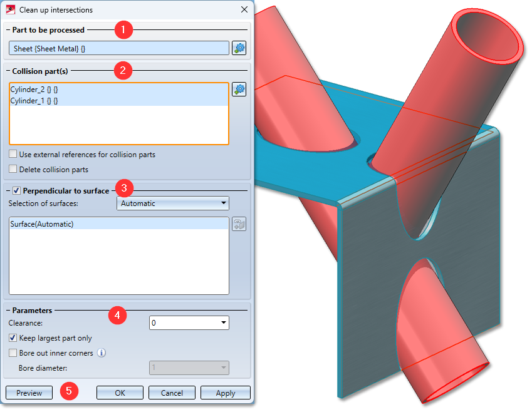This screenshot has width=532, height=417.
Task: Open the Selection of surfaces Automatic dropdown
Action: point(173,203)
